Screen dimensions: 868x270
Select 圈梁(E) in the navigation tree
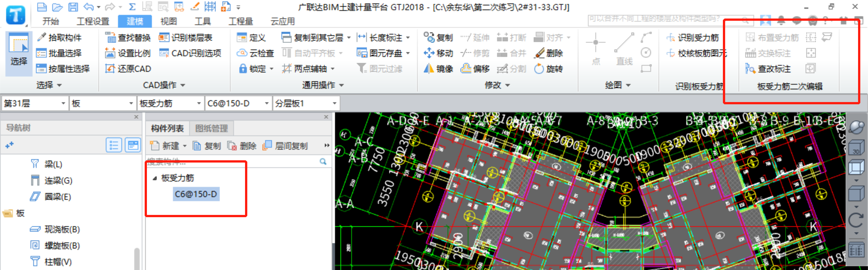coord(51,196)
